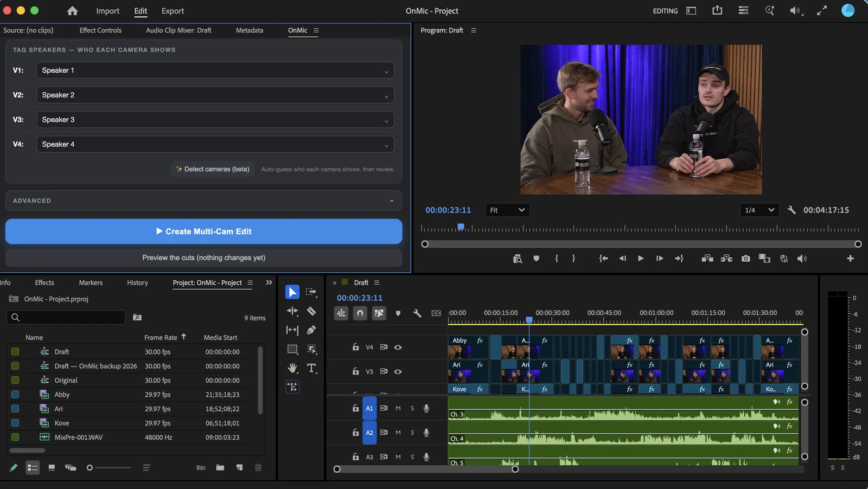
Task: Click label color swatch of Abby clip
Action: pos(15,394)
